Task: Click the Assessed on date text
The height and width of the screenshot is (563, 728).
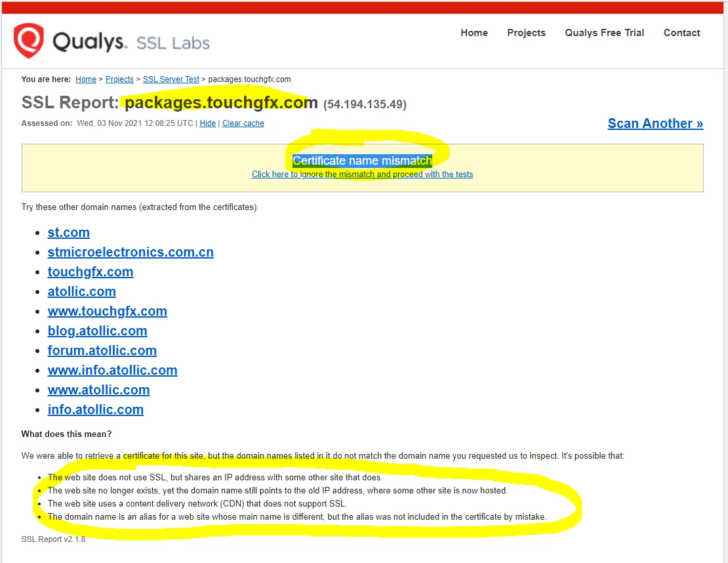Action: point(108,123)
